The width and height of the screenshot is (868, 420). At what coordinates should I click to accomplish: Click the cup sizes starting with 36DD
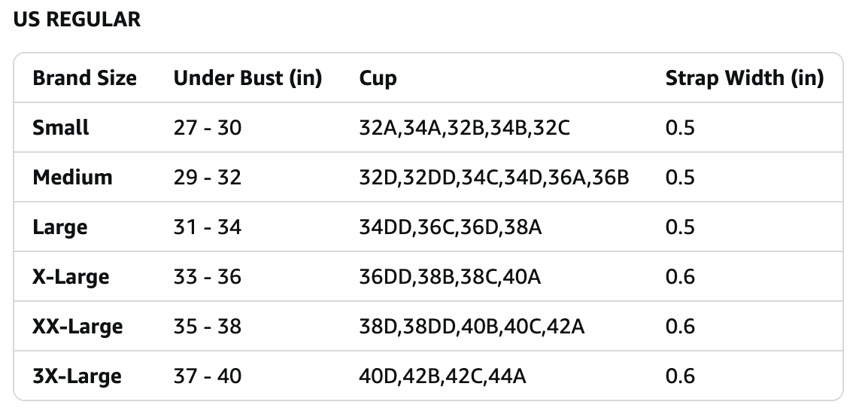coord(450,277)
